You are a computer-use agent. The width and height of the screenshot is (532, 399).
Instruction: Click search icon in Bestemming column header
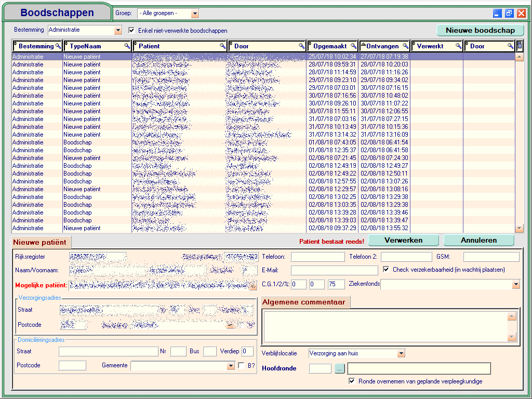tap(58, 46)
